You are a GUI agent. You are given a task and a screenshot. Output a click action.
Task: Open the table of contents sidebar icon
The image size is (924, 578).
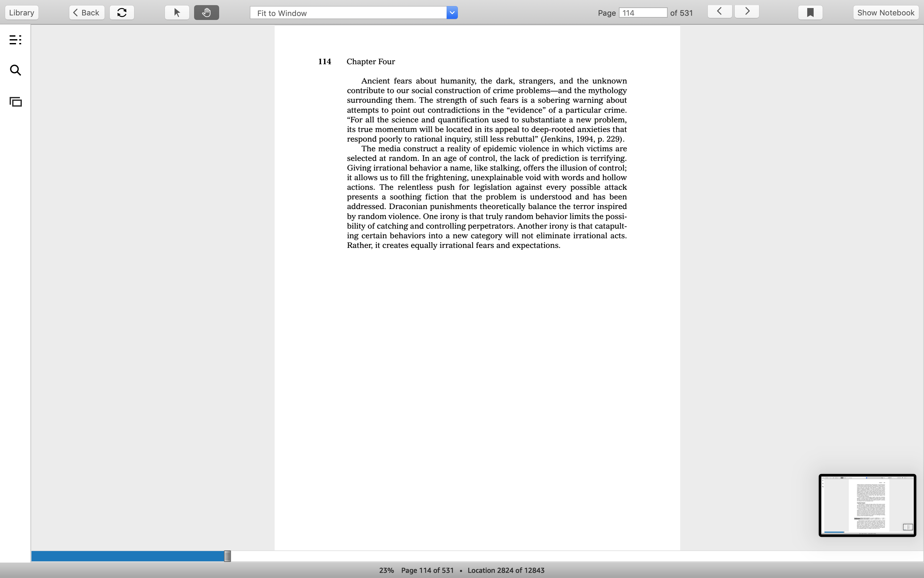[x=15, y=40]
